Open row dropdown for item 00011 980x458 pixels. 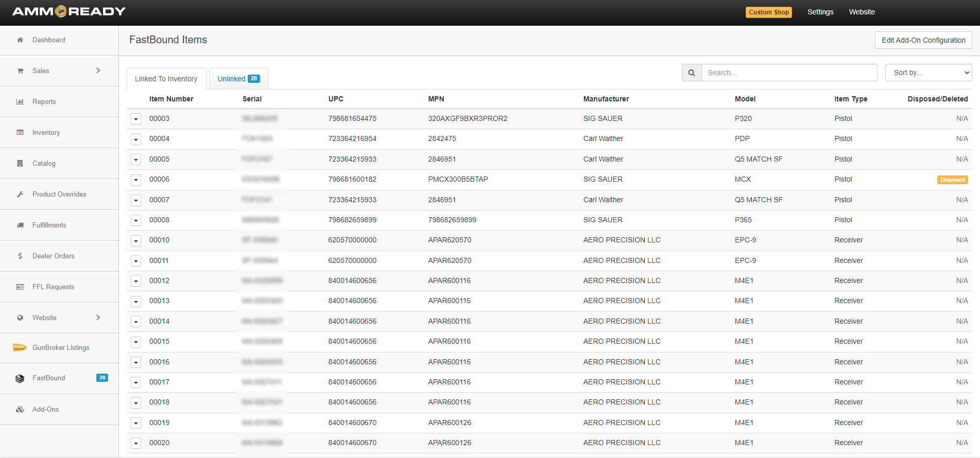tap(136, 261)
